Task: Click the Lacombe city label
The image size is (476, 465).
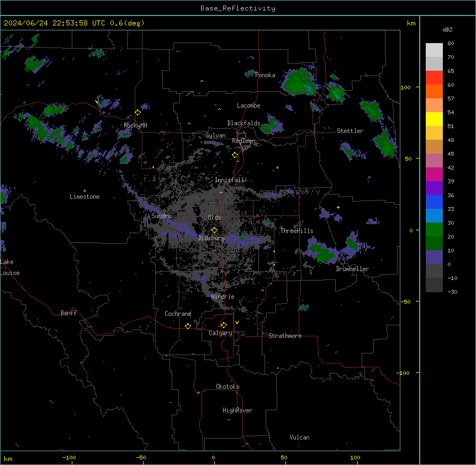Action: coord(248,105)
